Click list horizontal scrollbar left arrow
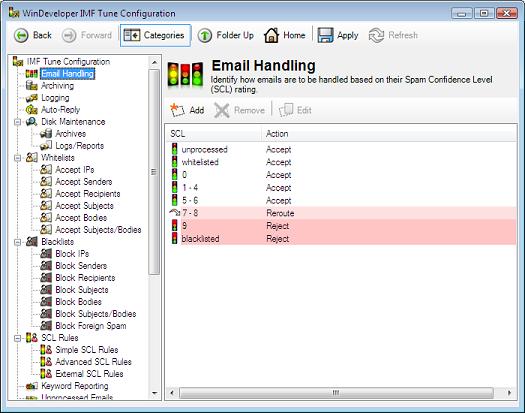Image resolution: width=525 pixels, height=413 pixels. pos(172,393)
